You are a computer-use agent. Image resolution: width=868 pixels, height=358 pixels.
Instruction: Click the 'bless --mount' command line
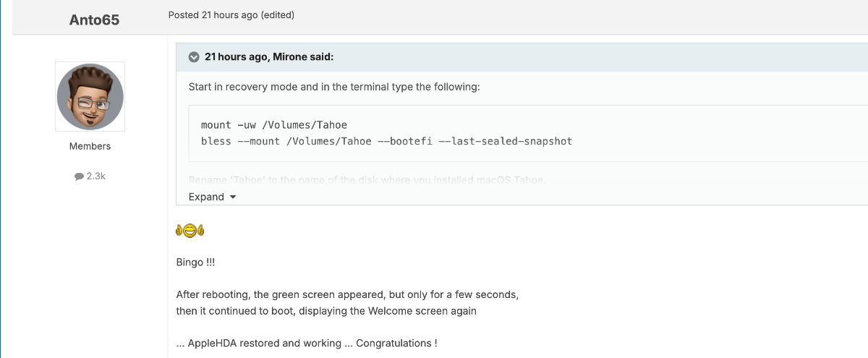tap(386, 141)
